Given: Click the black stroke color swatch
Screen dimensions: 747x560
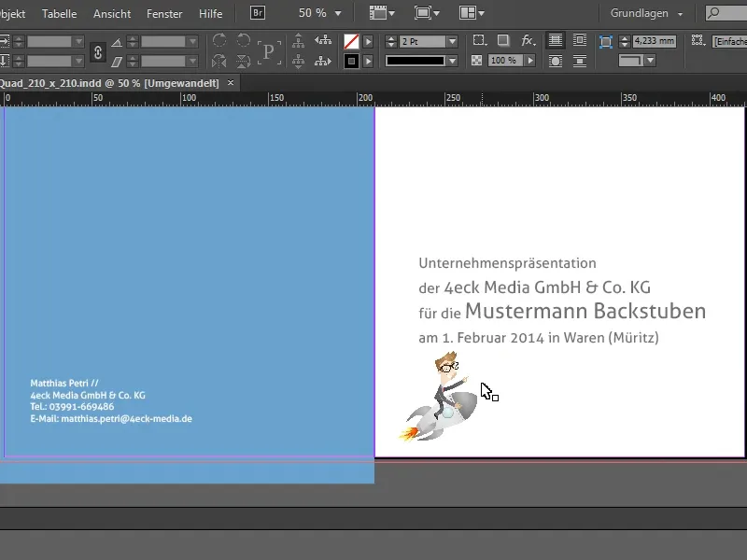Looking at the screenshot, I should pyautogui.click(x=351, y=61).
